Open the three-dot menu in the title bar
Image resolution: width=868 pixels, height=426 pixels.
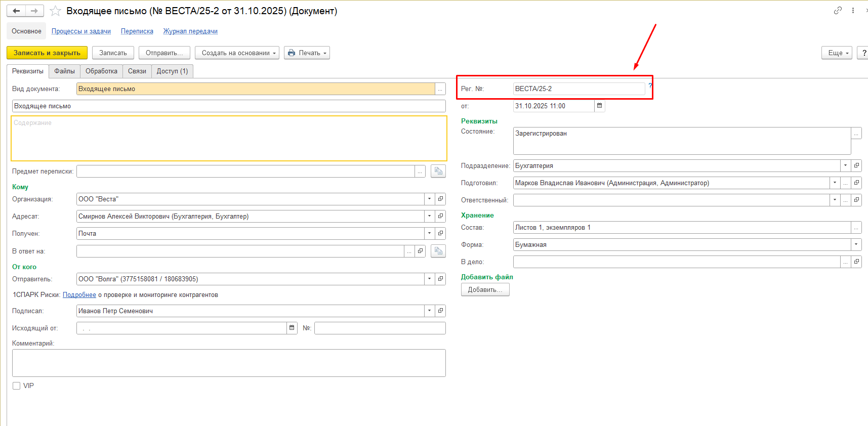(x=853, y=10)
